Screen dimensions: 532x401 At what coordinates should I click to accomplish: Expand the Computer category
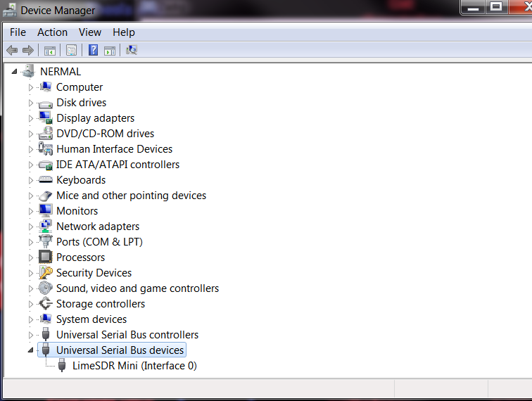30,87
